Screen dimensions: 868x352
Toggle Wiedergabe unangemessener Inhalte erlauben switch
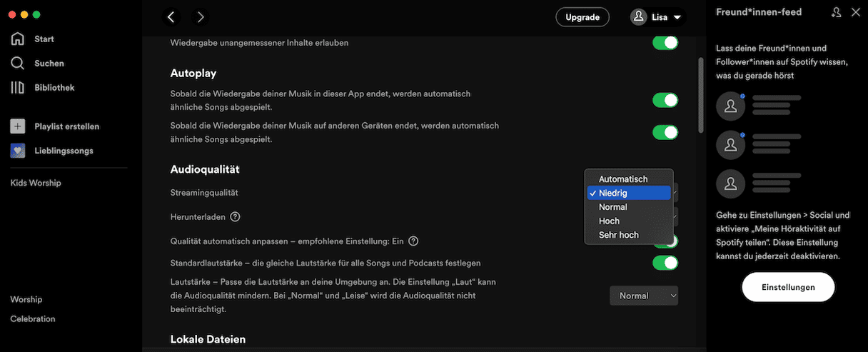click(x=665, y=43)
